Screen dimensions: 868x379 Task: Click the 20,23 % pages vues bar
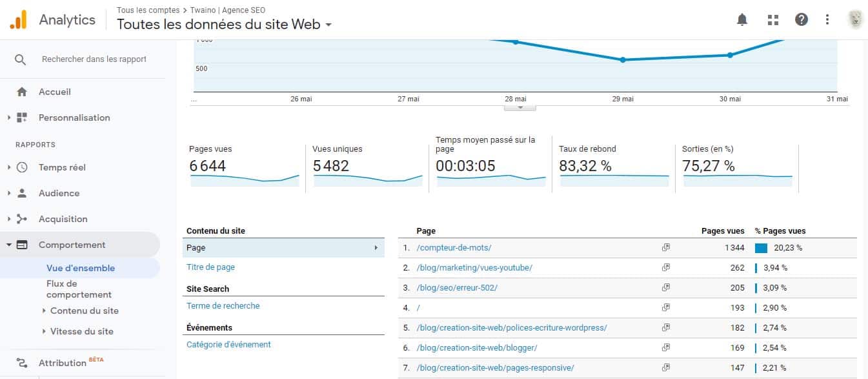click(x=761, y=247)
